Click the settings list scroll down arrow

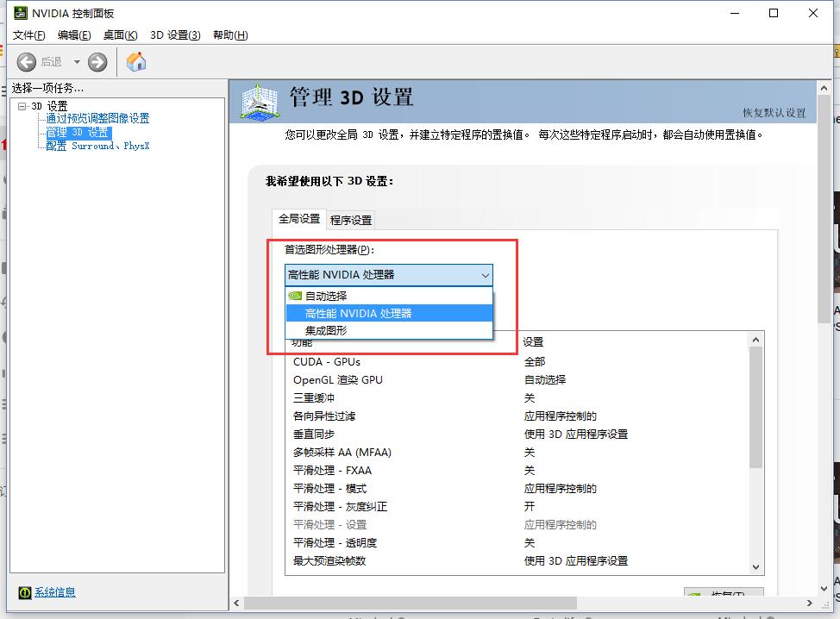pos(756,566)
